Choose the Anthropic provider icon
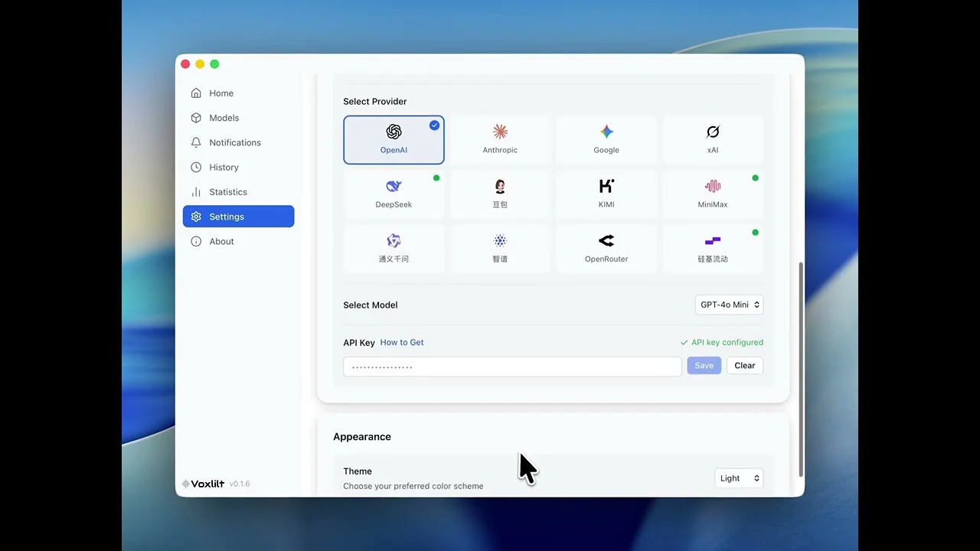This screenshot has width=980, height=551. click(x=500, y=132)
